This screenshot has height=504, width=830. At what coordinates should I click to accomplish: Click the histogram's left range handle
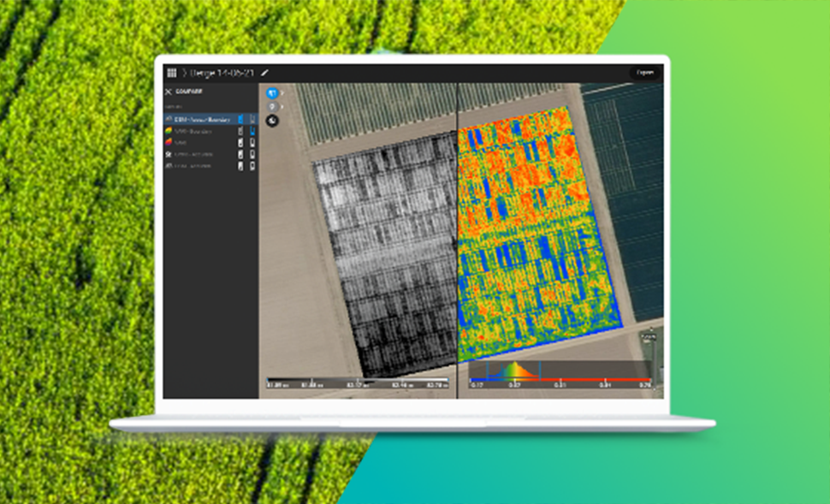pyautogui.click(x=487, y=371)
